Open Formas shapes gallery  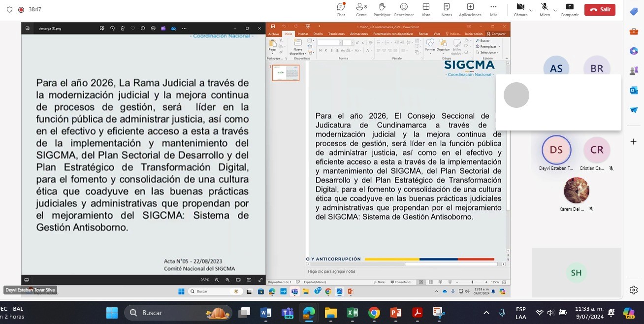[x=430, y=45]
